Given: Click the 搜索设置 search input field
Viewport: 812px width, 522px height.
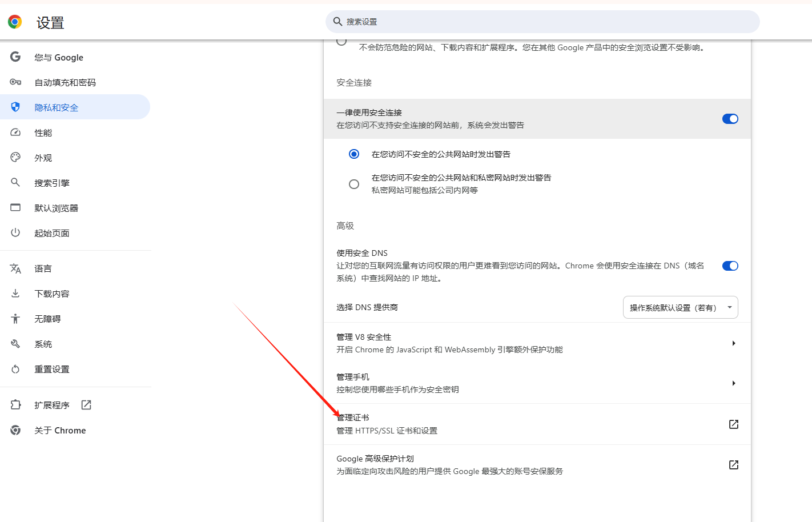Looking at the screenshot, I should [542, 22].
